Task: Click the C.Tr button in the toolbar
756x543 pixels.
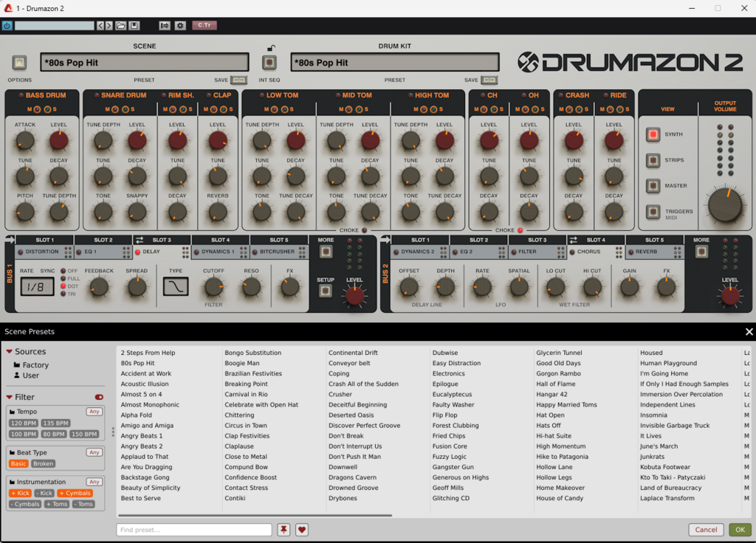Action: 204,25
